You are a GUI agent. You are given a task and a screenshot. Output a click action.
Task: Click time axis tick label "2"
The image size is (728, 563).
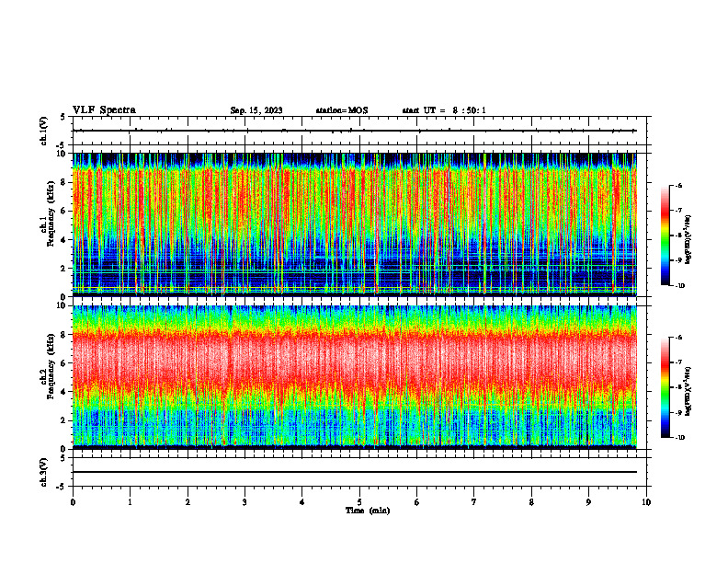coord(188,502)
